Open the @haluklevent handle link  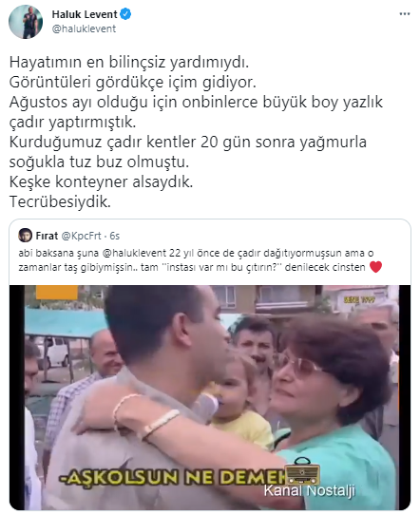click(84, 29)
